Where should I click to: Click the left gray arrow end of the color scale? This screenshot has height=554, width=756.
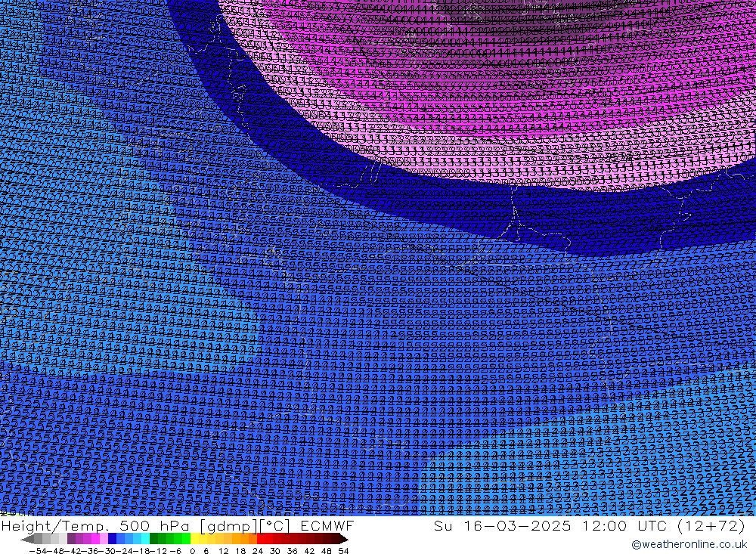coord(27,539)
